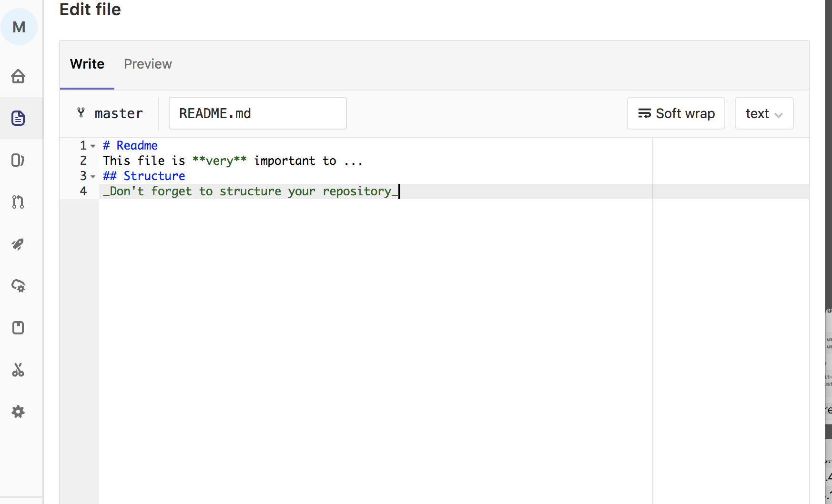The height and width of the screenshot is (504, 832).
Task: Select the Write tab
Action: pyautogui.click(x=87, y=64)
